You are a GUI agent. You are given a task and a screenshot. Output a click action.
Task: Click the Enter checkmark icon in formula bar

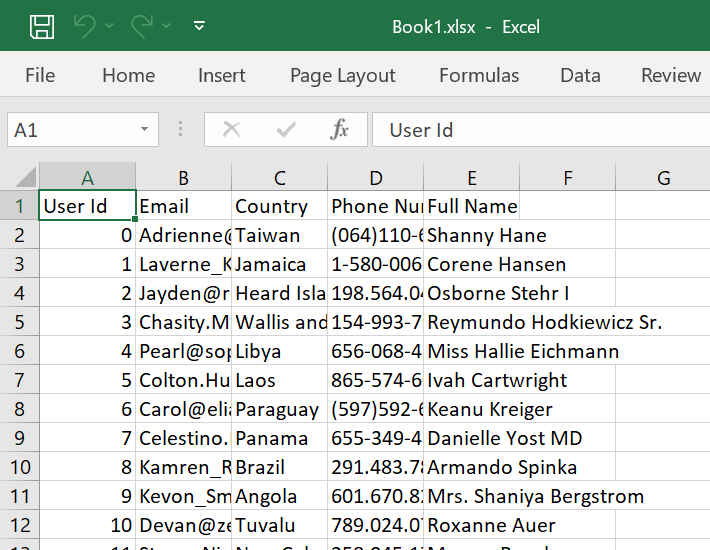(x=286, y=130)
